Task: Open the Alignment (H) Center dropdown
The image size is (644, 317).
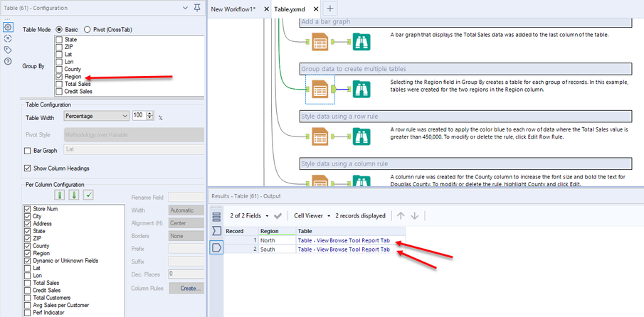Action: tap(186, 223)
